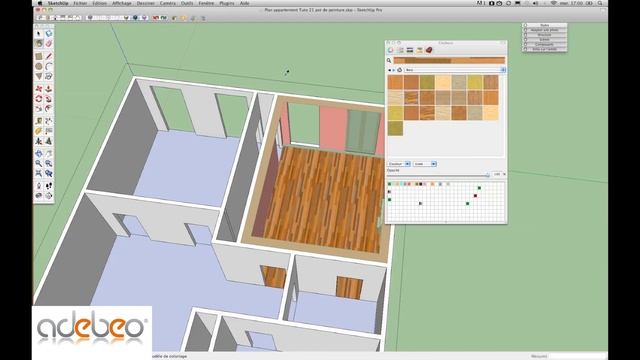
Task: Select the Freehand drawing tool
Action: [x=49, y=76]
